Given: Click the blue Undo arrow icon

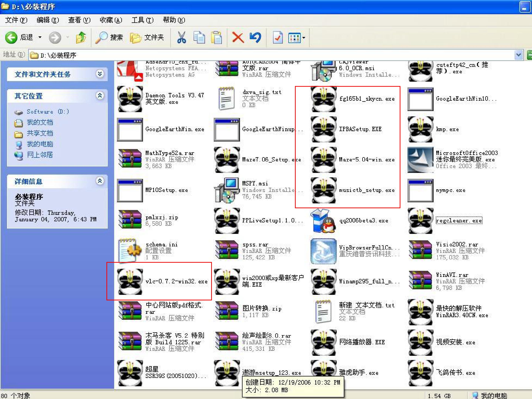Looking at the screenshot, I should (x=255, y=37).
